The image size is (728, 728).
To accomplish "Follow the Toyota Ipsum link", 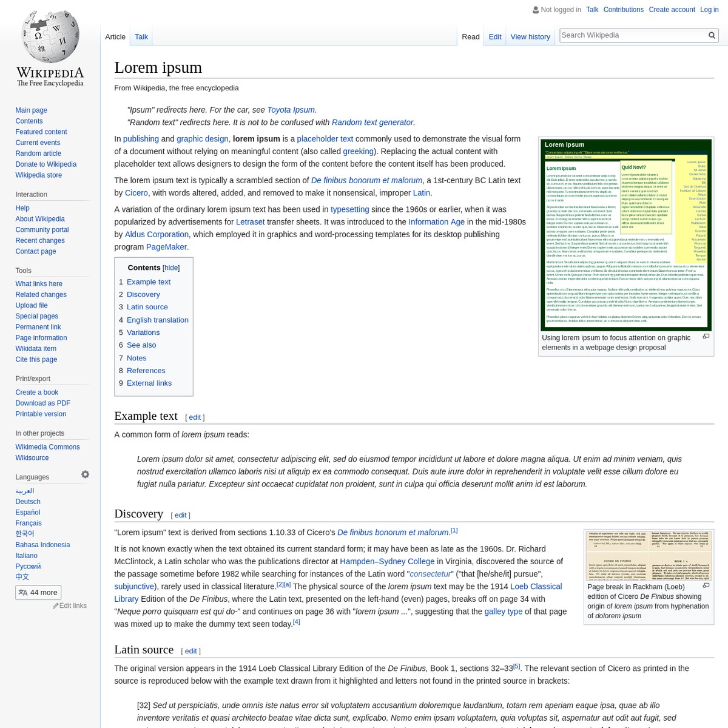I will pyautogui.click(x=290, y=110).
